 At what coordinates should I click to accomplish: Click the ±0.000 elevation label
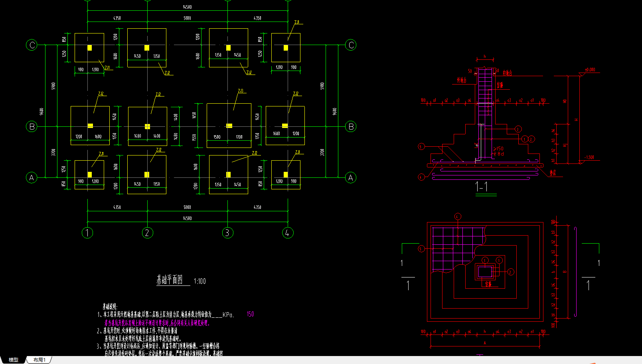590,70
